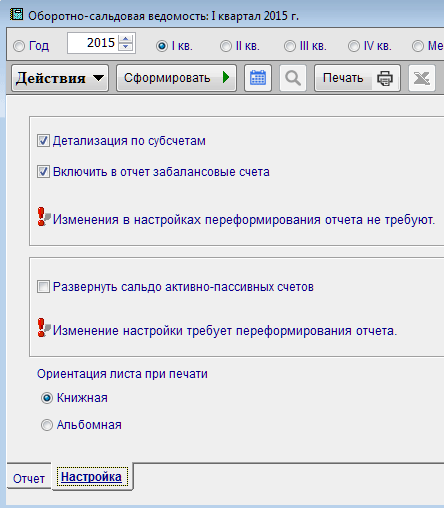Toggle Детализация по субсчетам checkbox
444x508 pixels.
pos(43,141)
